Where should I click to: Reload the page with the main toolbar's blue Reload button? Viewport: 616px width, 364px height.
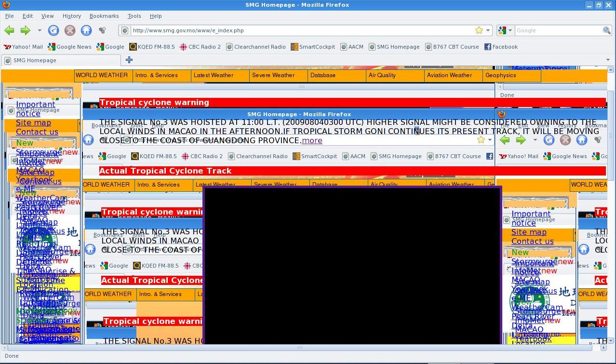54,30
